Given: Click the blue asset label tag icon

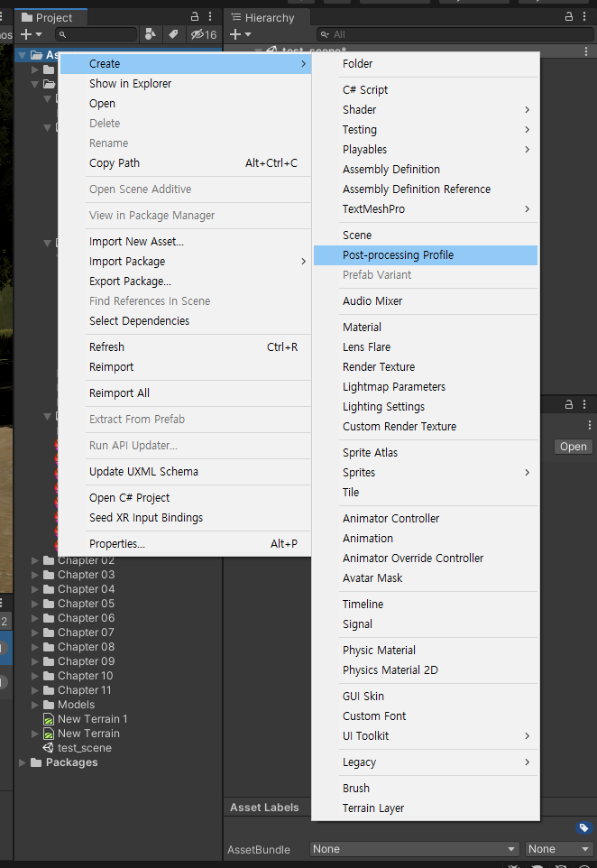Looking at the screenshot, I should coord(583,827).
